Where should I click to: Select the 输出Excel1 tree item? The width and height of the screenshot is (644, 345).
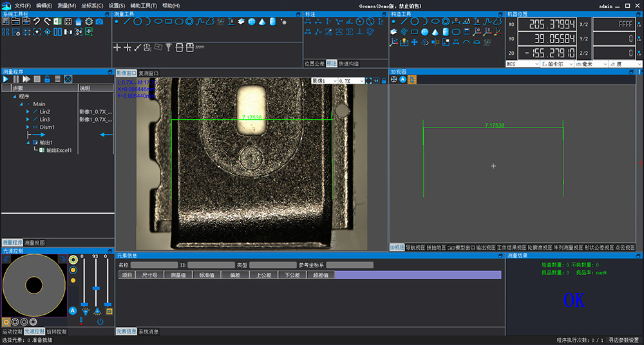pos(59,151)
